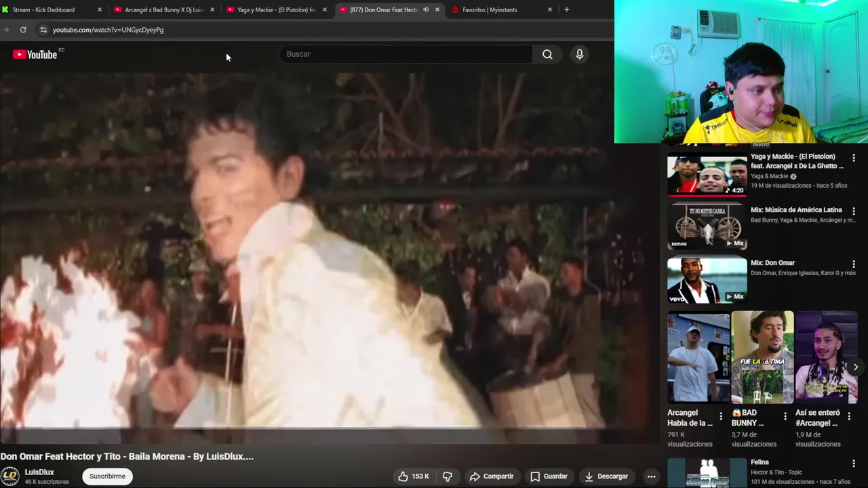Open El Pistolon video thumbnail
The width and height of the screenshot is (868, 488).
pyautogui.click(x=707, y=176)
